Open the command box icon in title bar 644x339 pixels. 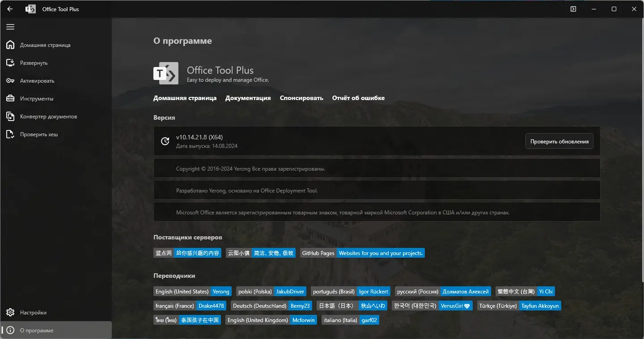[573, 9]
